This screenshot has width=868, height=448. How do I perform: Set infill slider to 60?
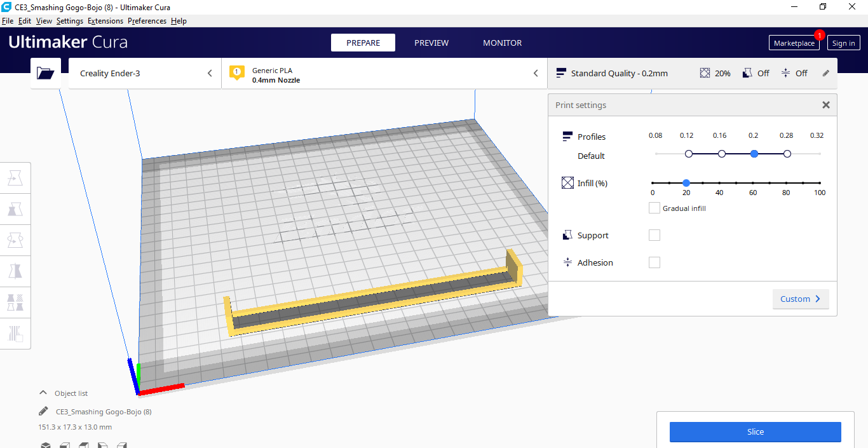coord(753,183)
